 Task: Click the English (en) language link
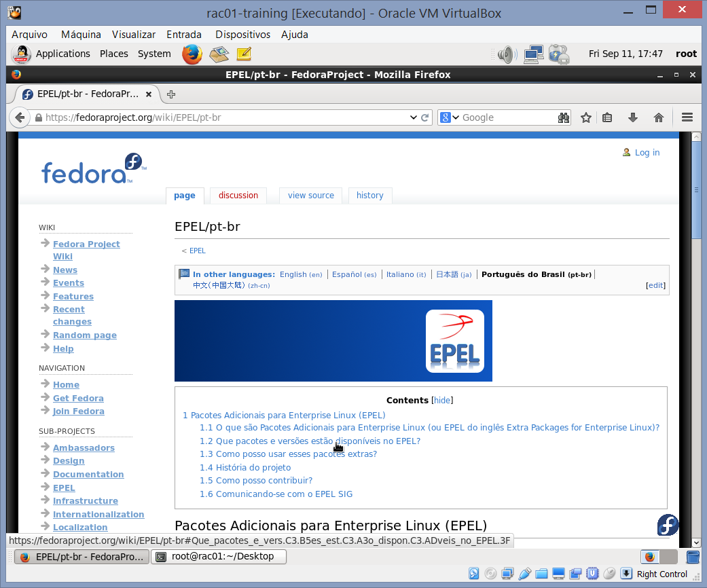[x=301, y=274]
